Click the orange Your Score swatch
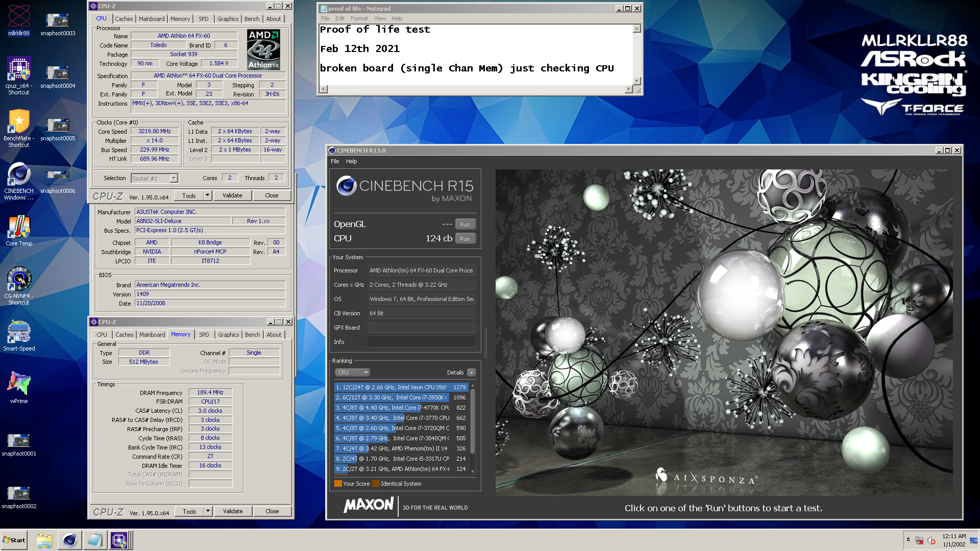The image size is (980, 551). pyautogui.click(x=338, y=484)
